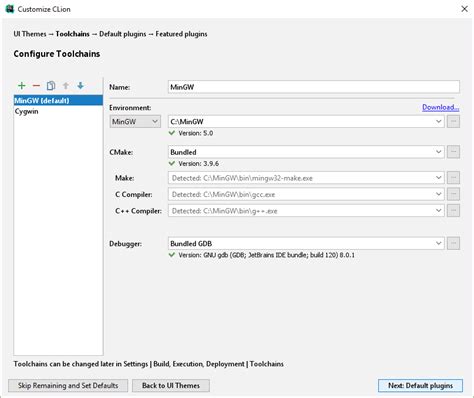Select MinGW (default) in toolchain list
Viewport: 474px width, 398px height.
(x=58, y=100)
